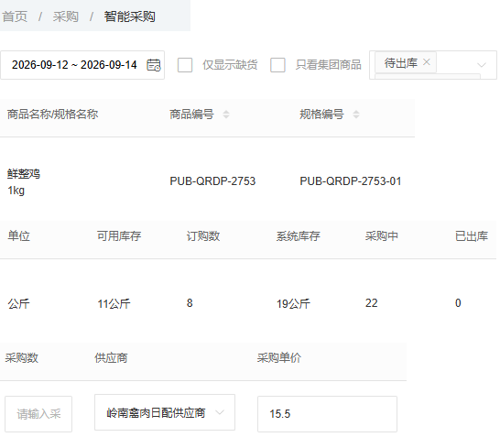The image size is (500, 448).
Task: Click the 单位 column header
Action: pyautogui.click(x=19, y=236)
